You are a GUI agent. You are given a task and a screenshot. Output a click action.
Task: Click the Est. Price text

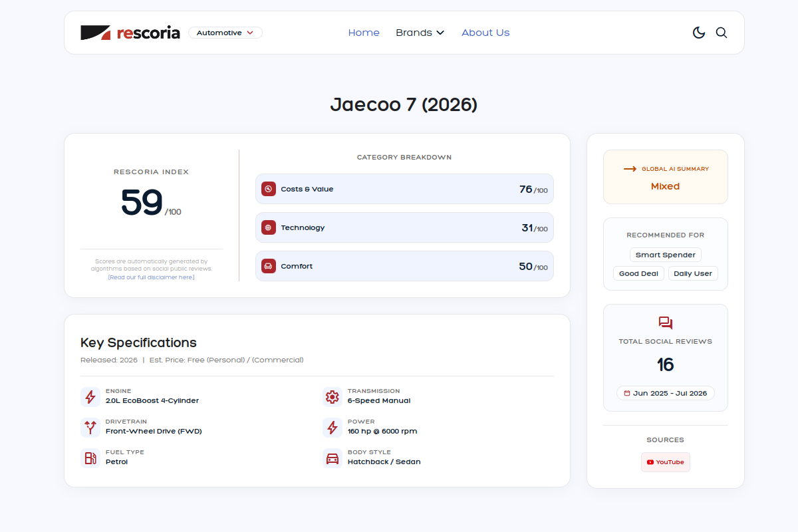tap(227, 360)
